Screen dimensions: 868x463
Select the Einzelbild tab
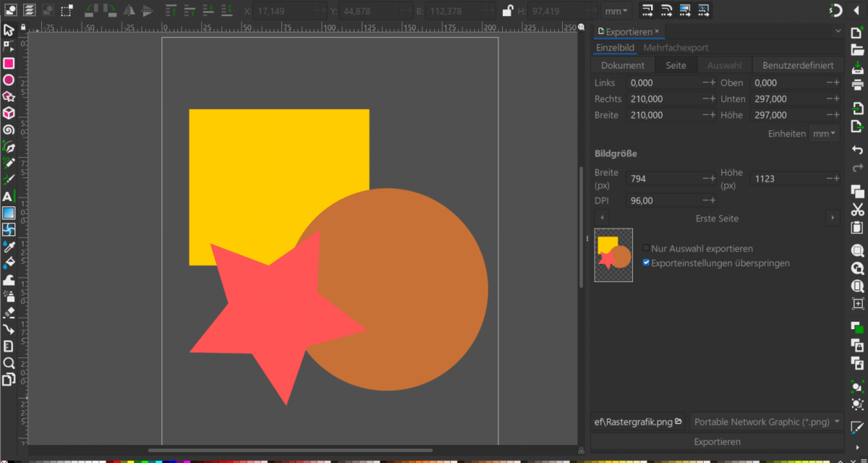pyautogui.click(x=615, y=47)
